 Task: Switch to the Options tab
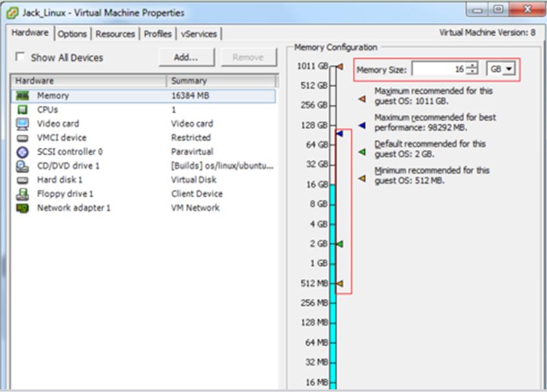point(72,34)
